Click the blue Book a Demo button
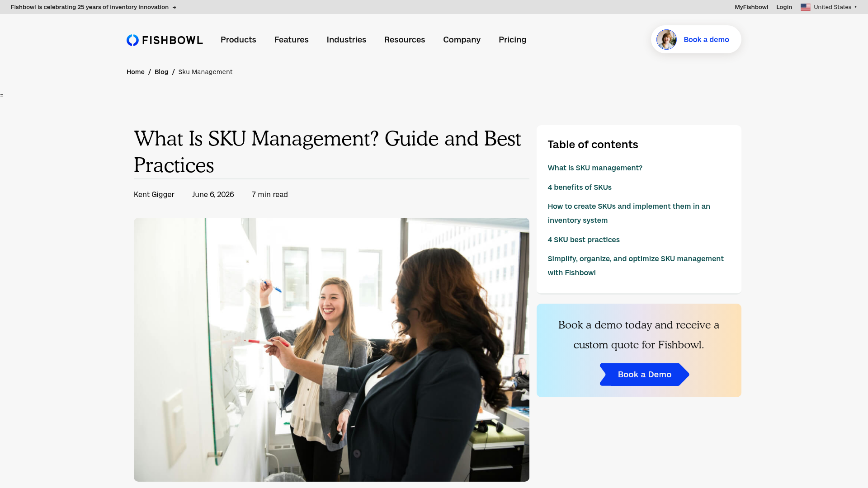The image size is (868, 488). (x=644, y=375)
